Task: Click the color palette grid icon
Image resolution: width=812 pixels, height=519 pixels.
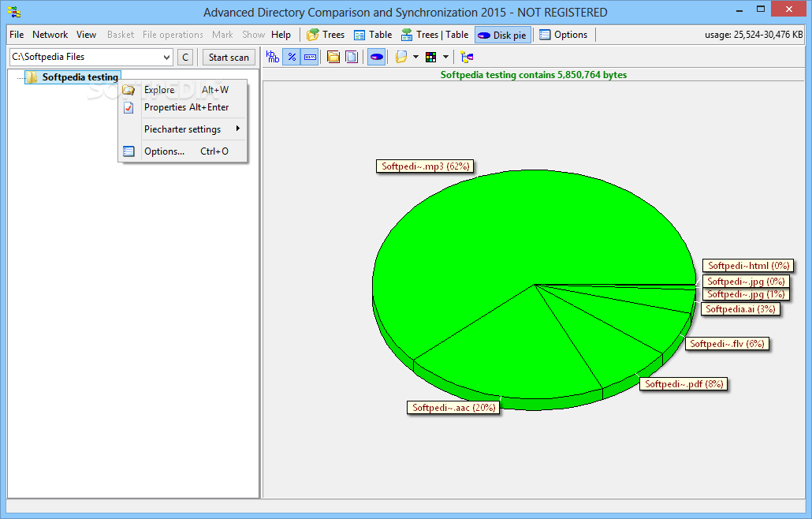Action: [x=431, y=57]
